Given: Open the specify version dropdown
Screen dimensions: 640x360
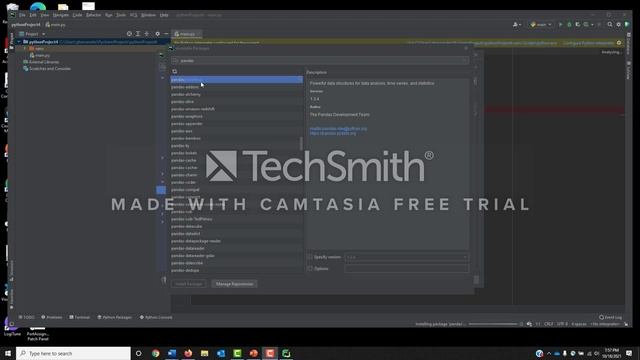Looking at the screenshot, I should click(407, 257).
